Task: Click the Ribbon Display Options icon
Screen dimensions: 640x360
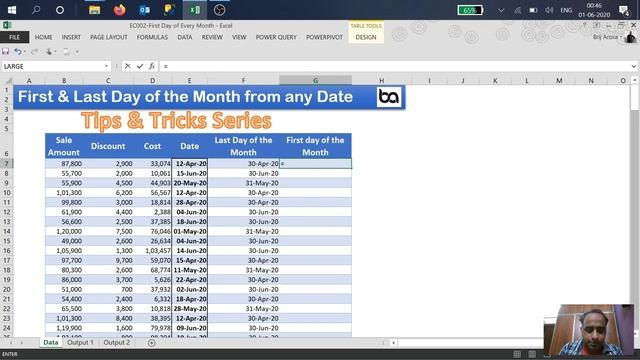Action: 597,25
